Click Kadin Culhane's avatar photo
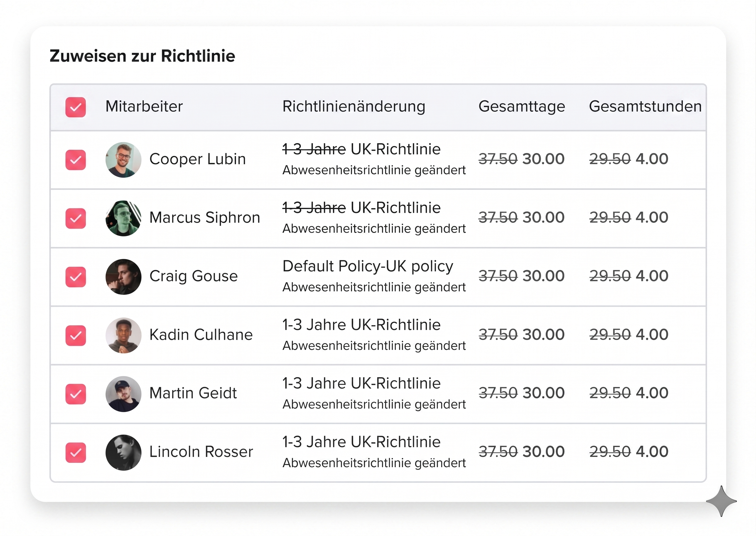756x536 pixels. pos(123,335)
